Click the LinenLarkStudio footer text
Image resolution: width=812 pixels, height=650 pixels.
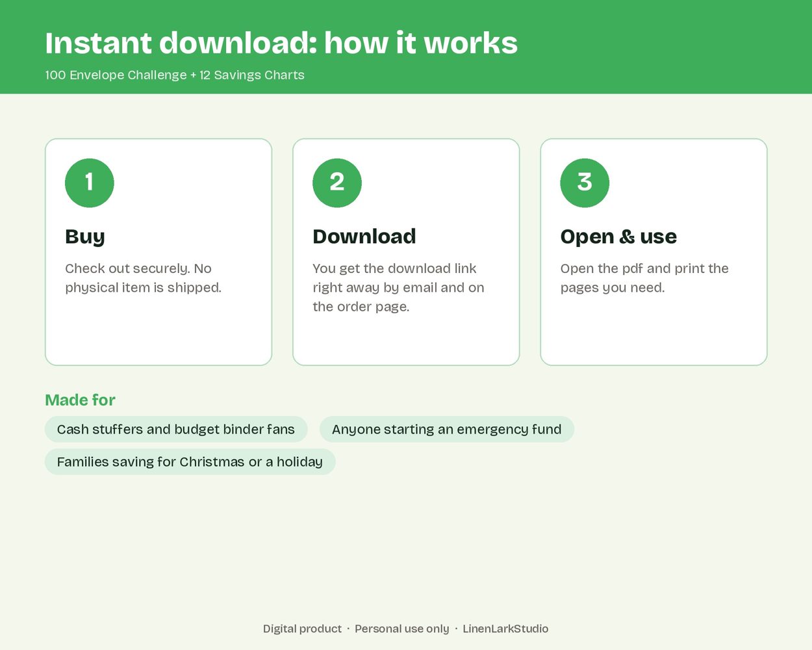click(x=505, y=629)
